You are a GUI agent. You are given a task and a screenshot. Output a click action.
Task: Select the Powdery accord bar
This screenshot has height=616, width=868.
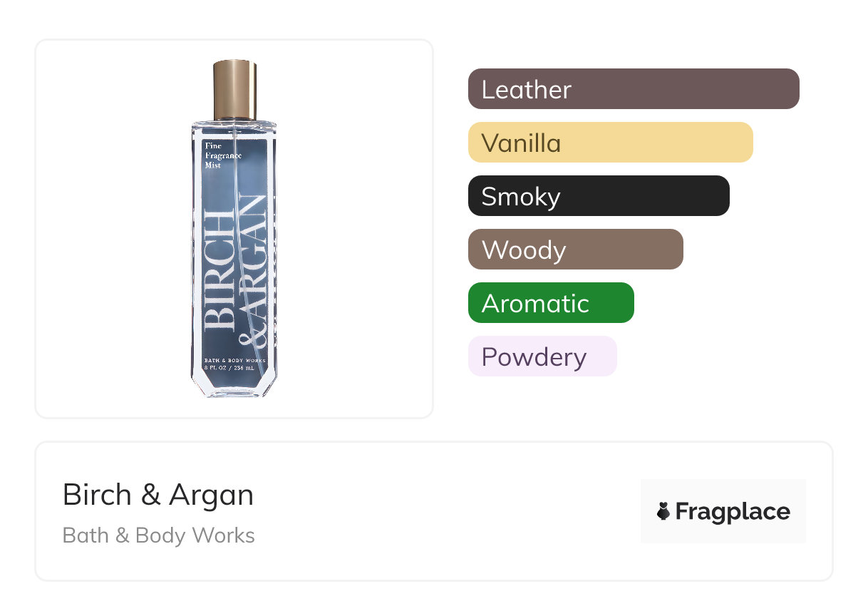point(542,356)
